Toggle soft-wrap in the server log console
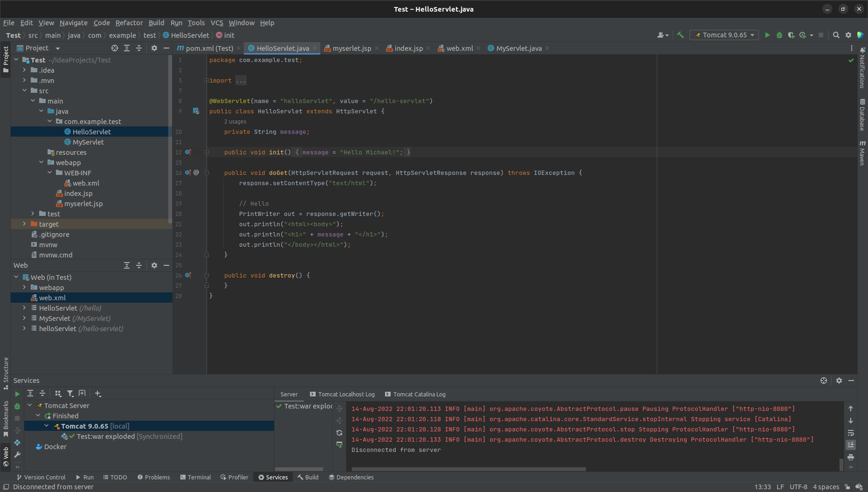868x492 pixels. pyautogui.click(x=851, y=433)
